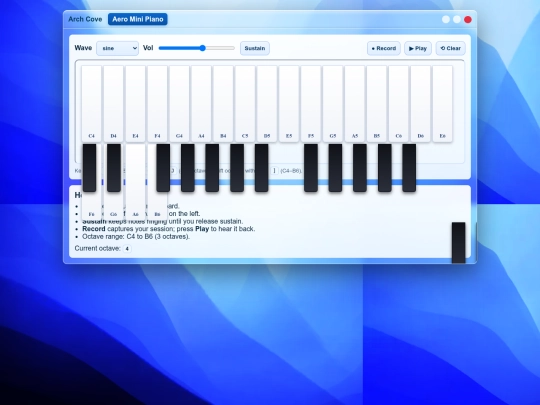This screenshot has height=405, width=540.
Task: Play the C6 white key
Action: pyautogui.click(x=398, y=104)
